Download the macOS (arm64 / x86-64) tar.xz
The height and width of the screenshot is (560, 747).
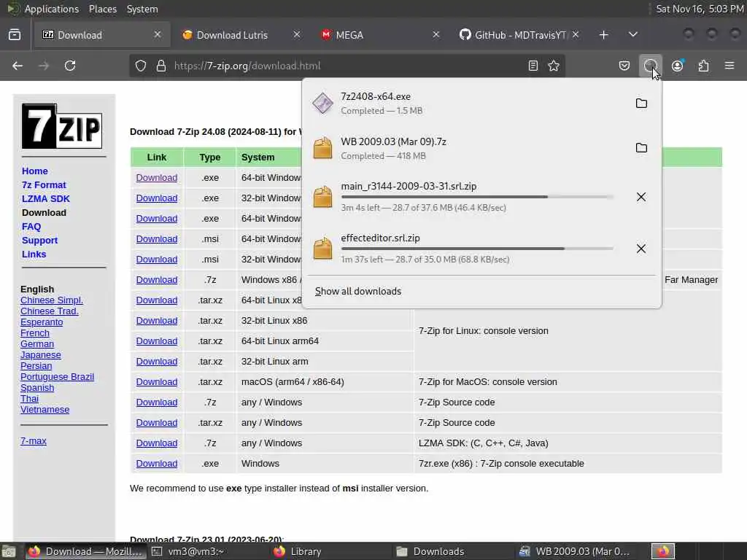click(x=157, y=382)
